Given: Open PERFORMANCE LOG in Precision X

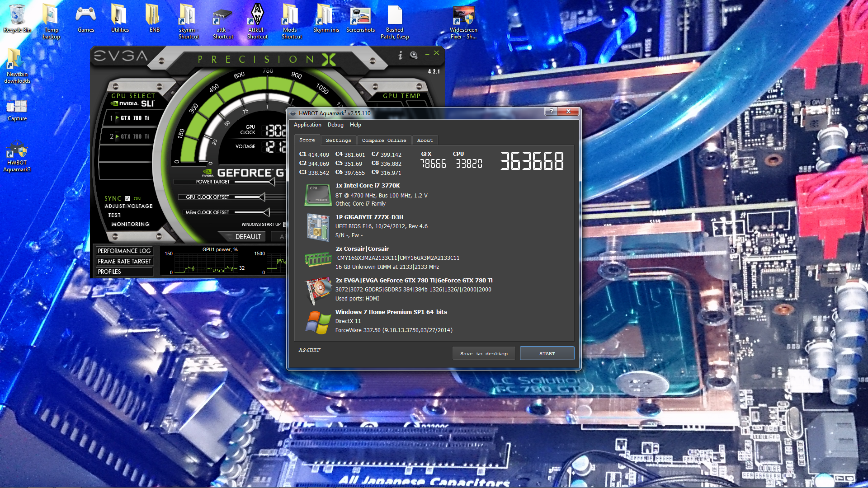Looking at the screenshot, I should pyautogui.click(x=124, y=251).
